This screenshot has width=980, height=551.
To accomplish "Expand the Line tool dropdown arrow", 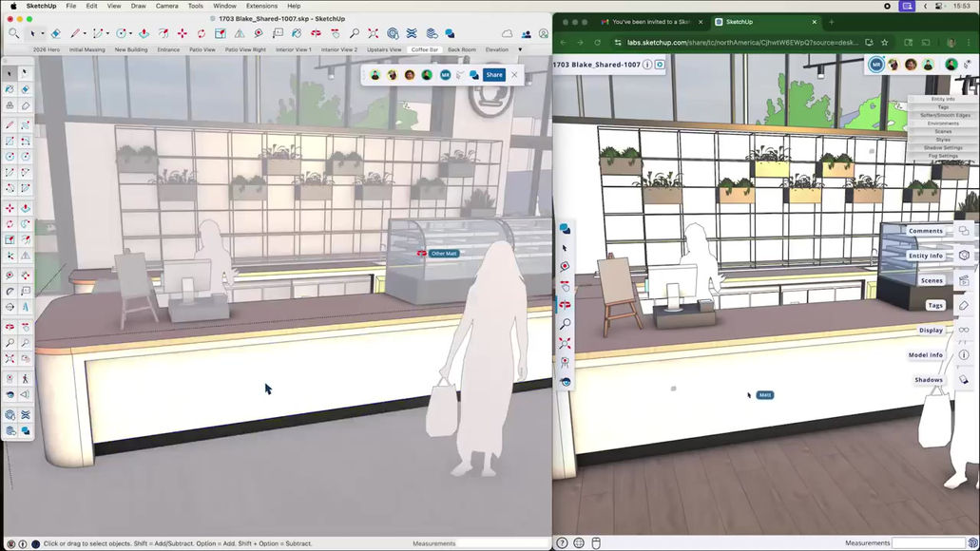I will click(85, 34).
